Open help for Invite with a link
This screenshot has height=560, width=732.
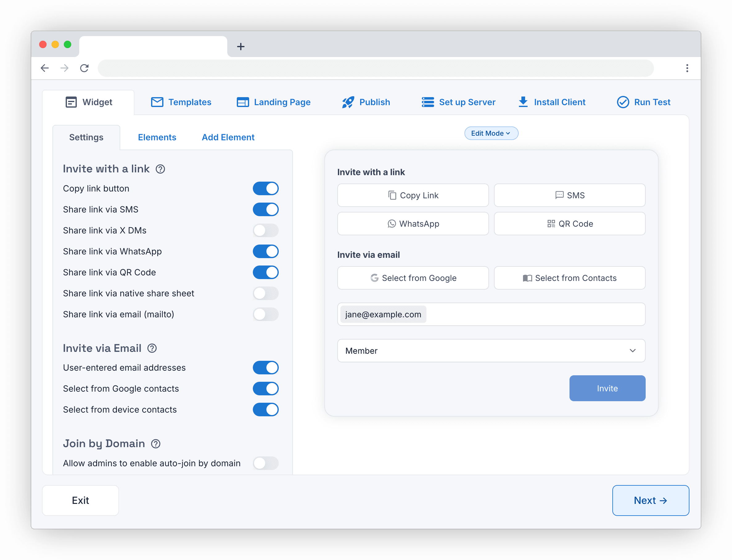[x=160, y=169]
